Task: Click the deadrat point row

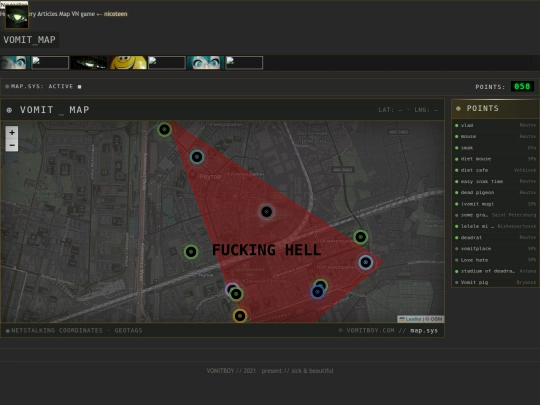Action: (x=495, y=238)
